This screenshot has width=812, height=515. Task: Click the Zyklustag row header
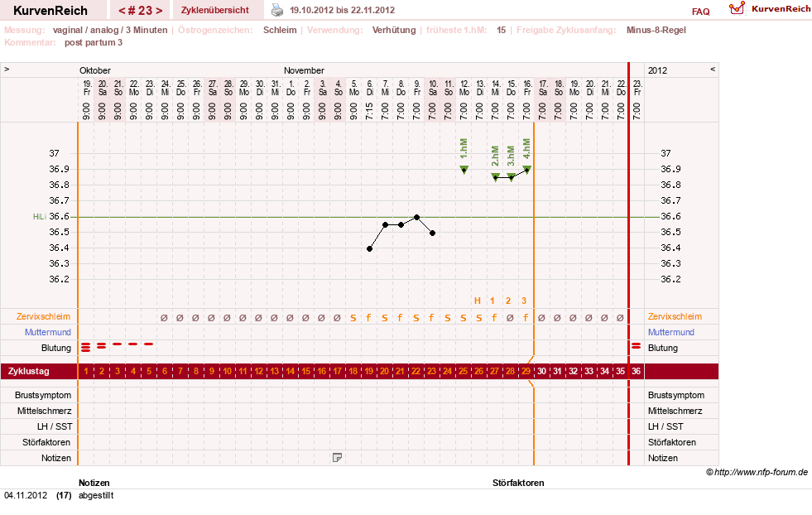click(28, 371)
